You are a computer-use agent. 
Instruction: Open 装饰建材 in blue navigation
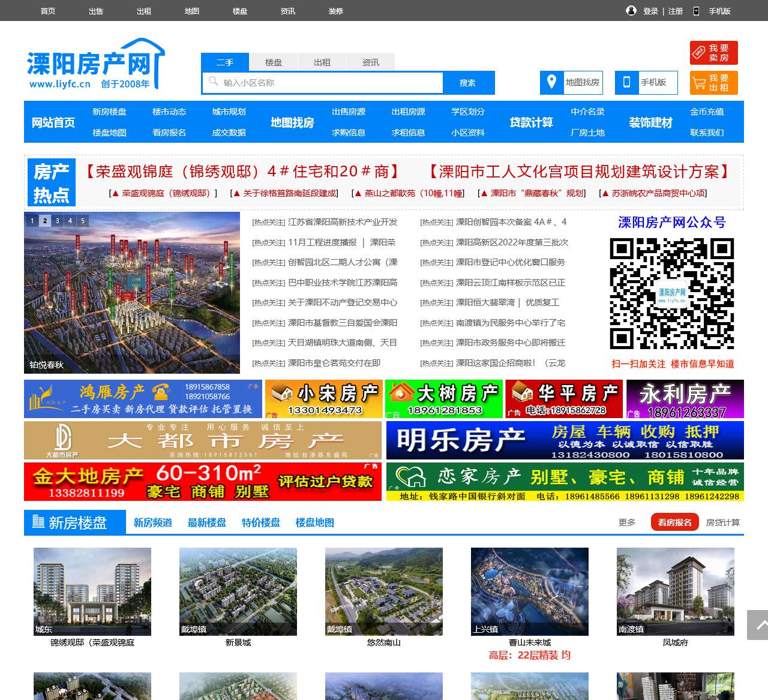[x=650, y=122]
